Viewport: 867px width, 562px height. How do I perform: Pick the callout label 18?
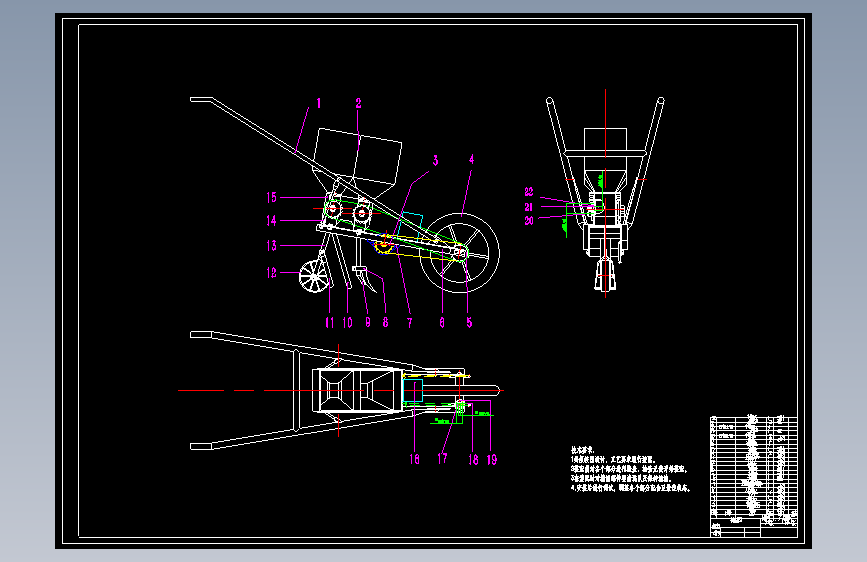(473, 460)
